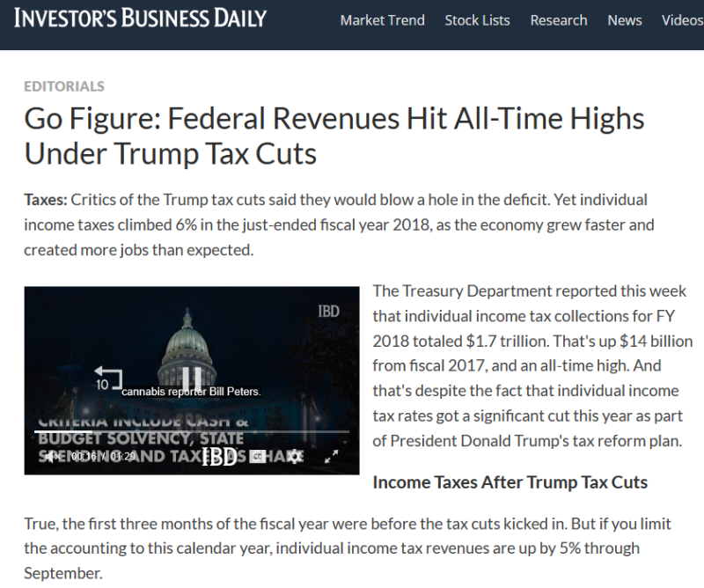Viewport: 704px width, 588px height.
Task: Open the Research menu
Action: pyautogui.click(x=559, y=20)
